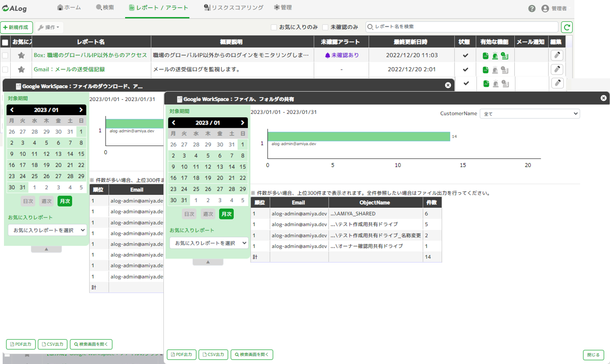Click the user avatar icon beside 管理者
The height and width of the screenshot is (364, 610).
tap(545, 8)
